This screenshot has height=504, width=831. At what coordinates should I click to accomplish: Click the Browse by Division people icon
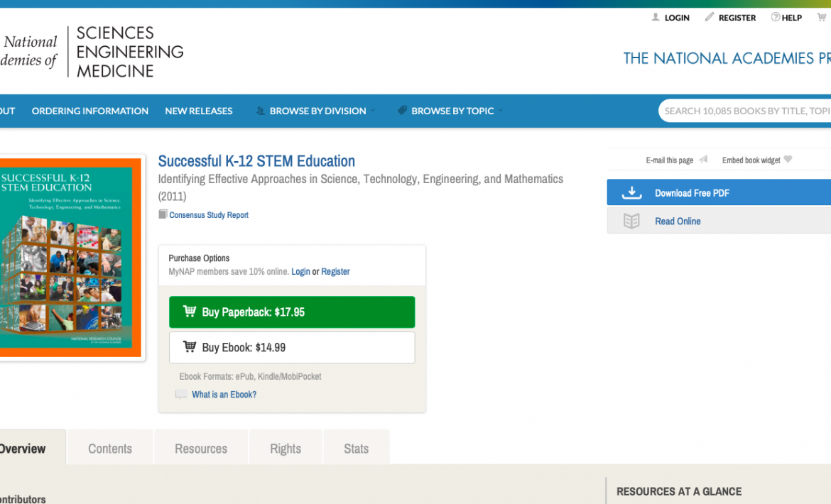coord(260,111)
